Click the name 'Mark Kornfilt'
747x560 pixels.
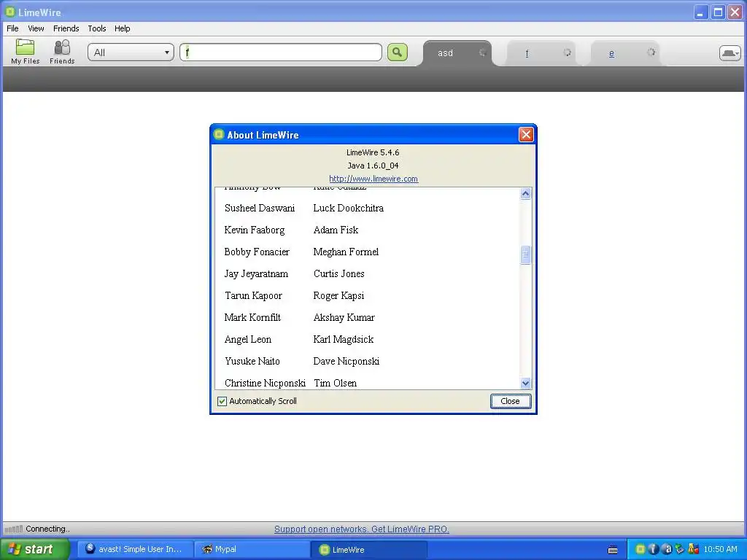(252, 318)
